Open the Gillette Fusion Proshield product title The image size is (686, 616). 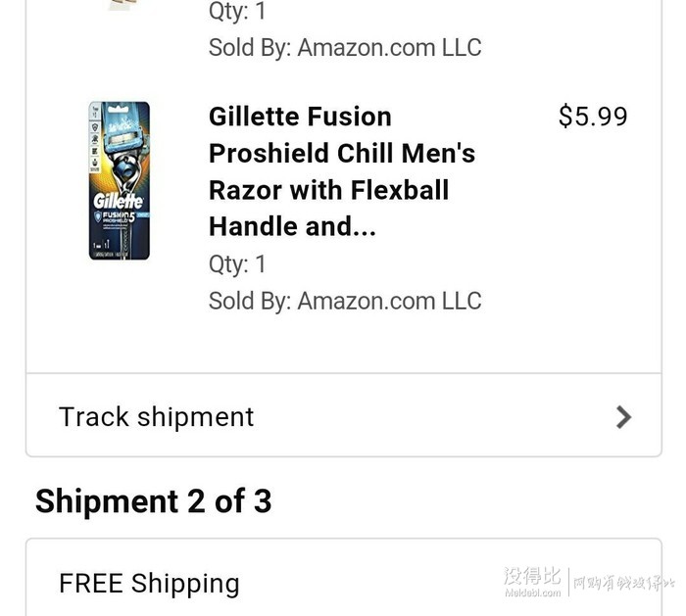tap(342, 171)
